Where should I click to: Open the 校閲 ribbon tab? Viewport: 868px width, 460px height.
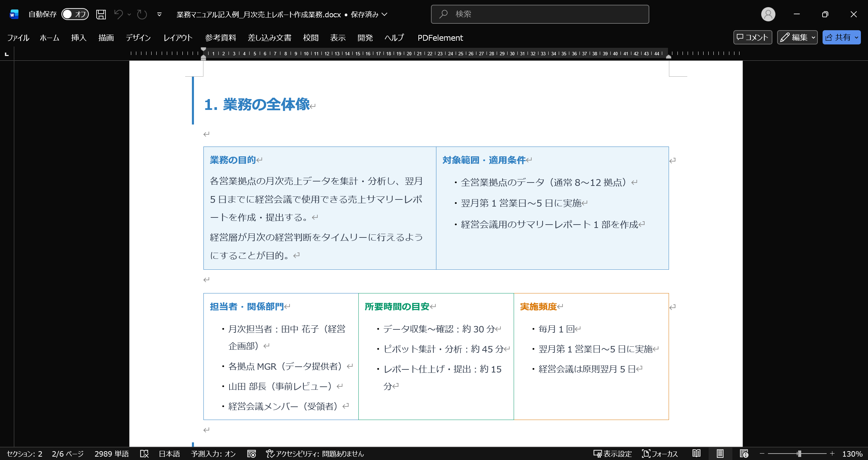[311, 38]
